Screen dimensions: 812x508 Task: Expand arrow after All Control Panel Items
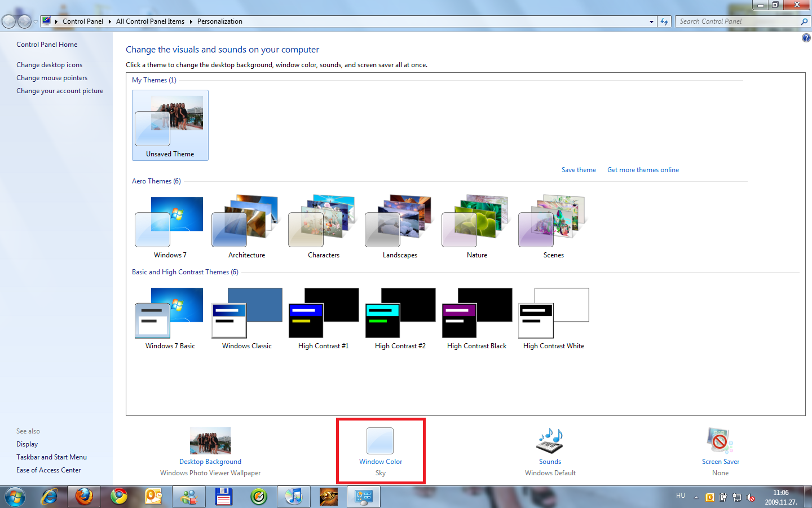click(x=191, y=21)
